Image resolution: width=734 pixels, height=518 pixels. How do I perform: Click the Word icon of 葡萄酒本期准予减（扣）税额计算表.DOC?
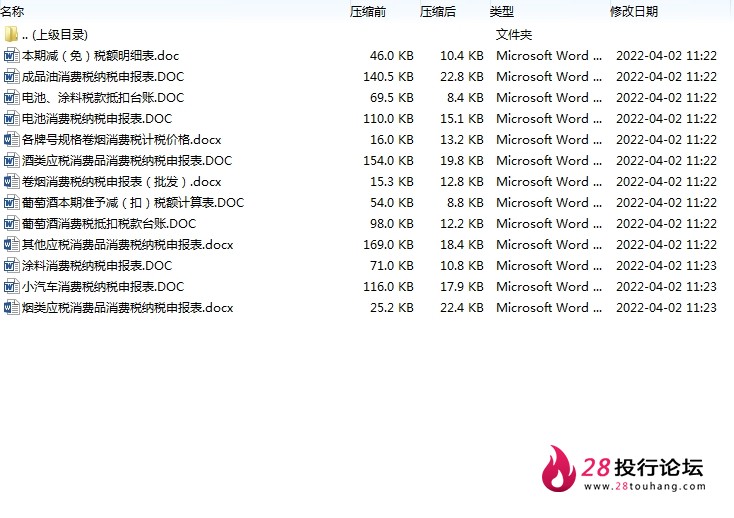click(11, 203)
